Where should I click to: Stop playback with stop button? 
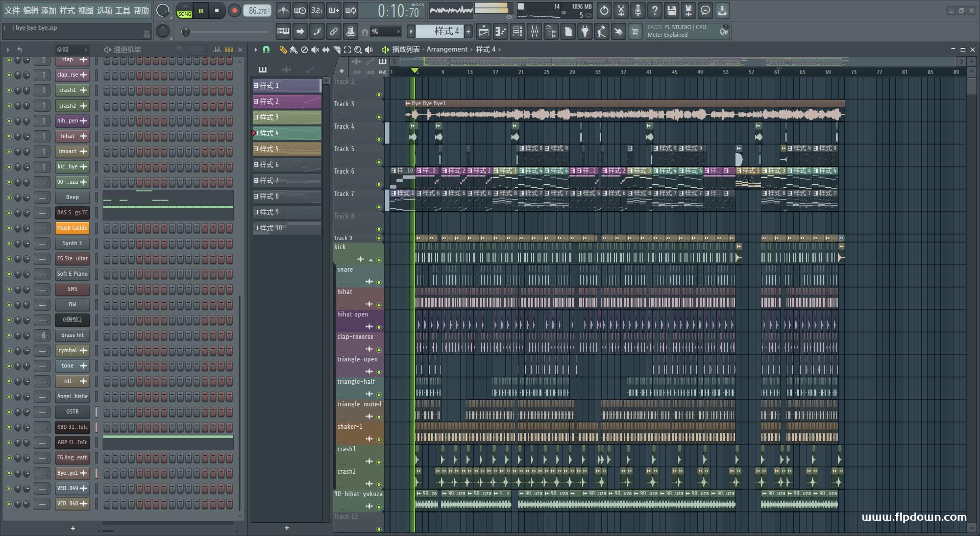217,11
